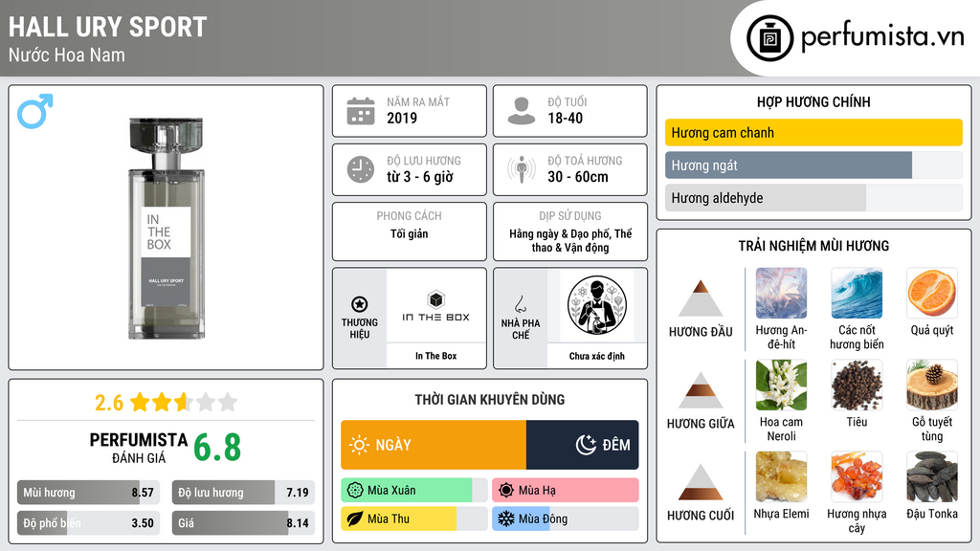Select the Quả quýt note image

932,294
